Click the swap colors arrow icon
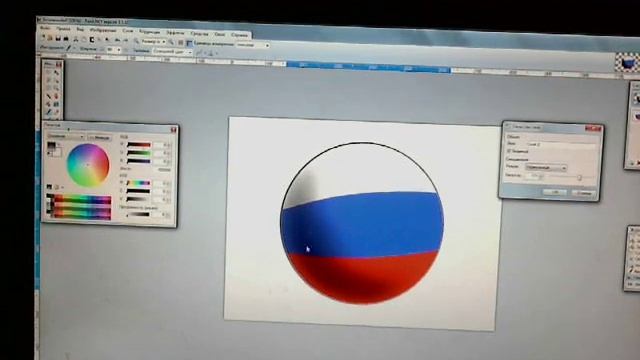Screen dimensions: 640x360 [59, 144]
